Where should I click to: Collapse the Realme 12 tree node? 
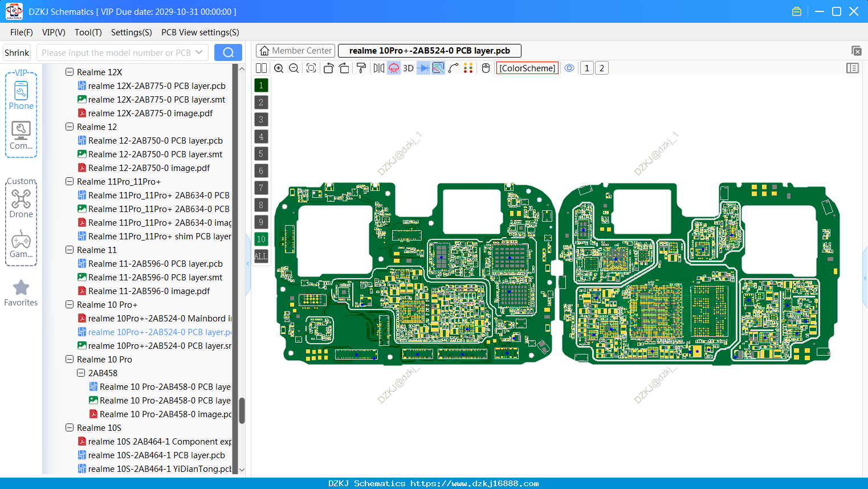[70, 127]
